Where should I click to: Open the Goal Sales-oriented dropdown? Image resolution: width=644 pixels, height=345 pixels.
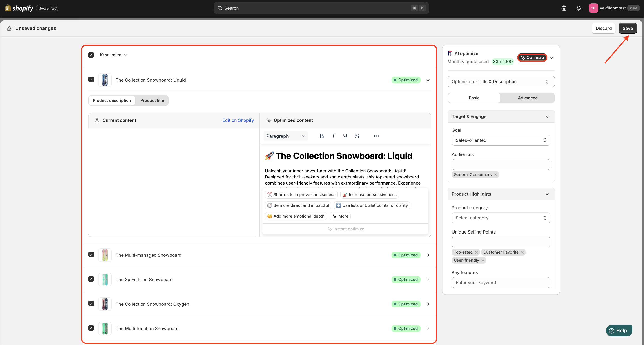point(501,140)
